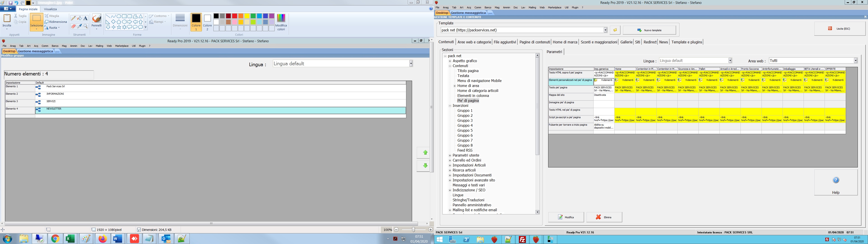Choose the five-point star shape in Forme
Viewport: 868px width, 244px height.
pyautogui.click(x=119, y=27)
